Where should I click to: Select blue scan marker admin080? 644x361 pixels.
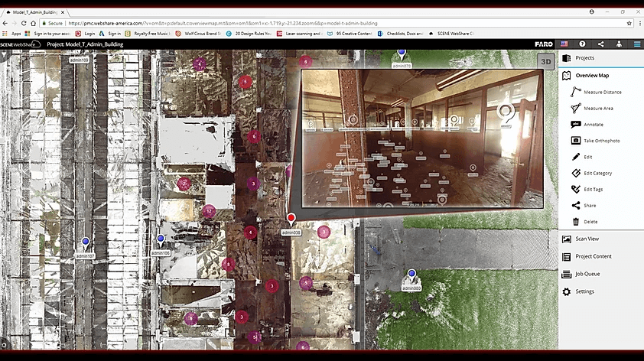coord(411,274)
